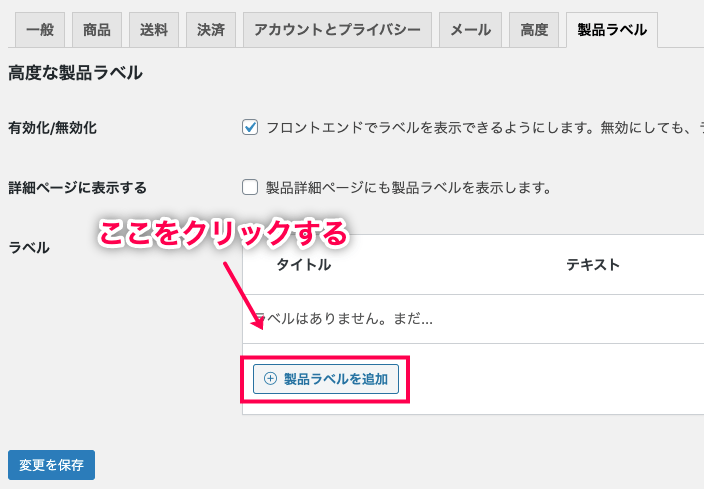The image size is (704, 489).
Task: Switch to the メール tab
Action: [x=470, y=30]
